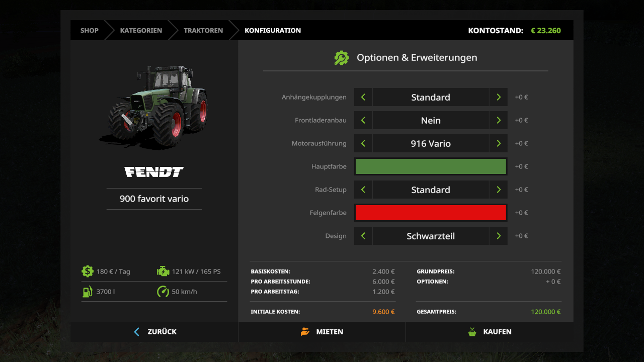This screenshot has height=362, width=644.
Task: Navigate to the Kategorien breadcrumb
Action: click(x=141, y=30)
